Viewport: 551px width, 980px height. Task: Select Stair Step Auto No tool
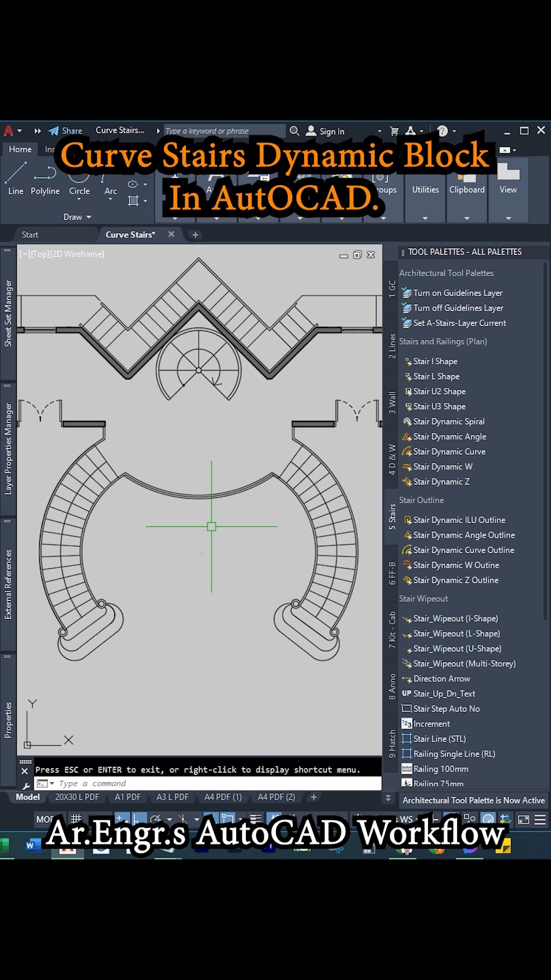(441, 709)
